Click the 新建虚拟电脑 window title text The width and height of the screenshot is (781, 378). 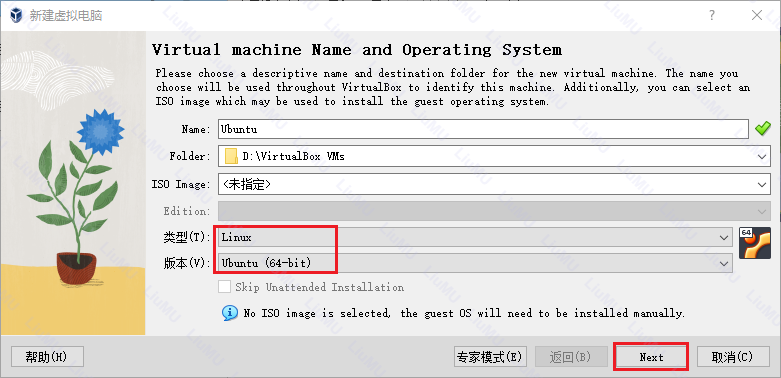(66, 15)
